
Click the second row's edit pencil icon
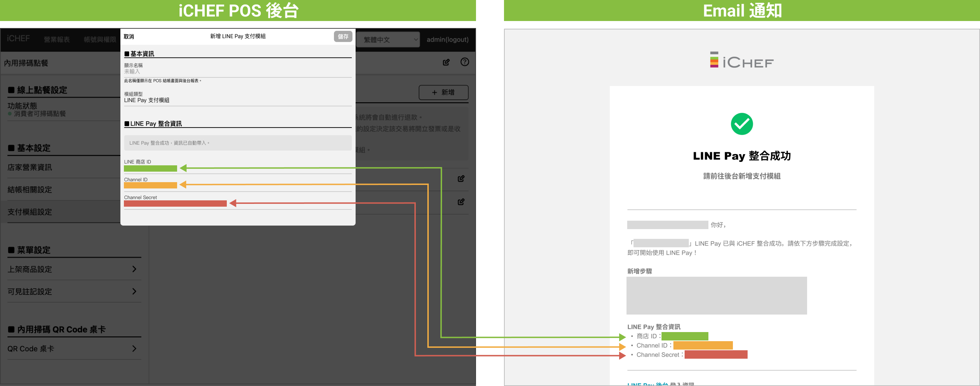(461, 202)
